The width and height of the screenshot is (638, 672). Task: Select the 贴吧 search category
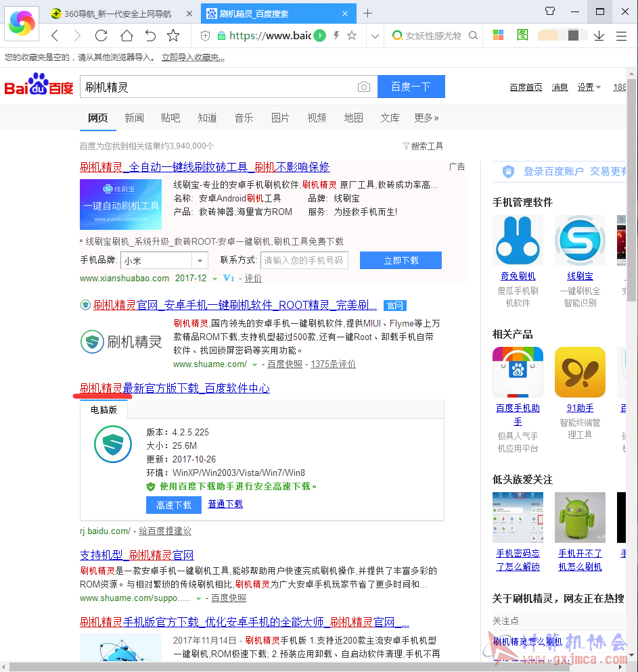point(170,118)
